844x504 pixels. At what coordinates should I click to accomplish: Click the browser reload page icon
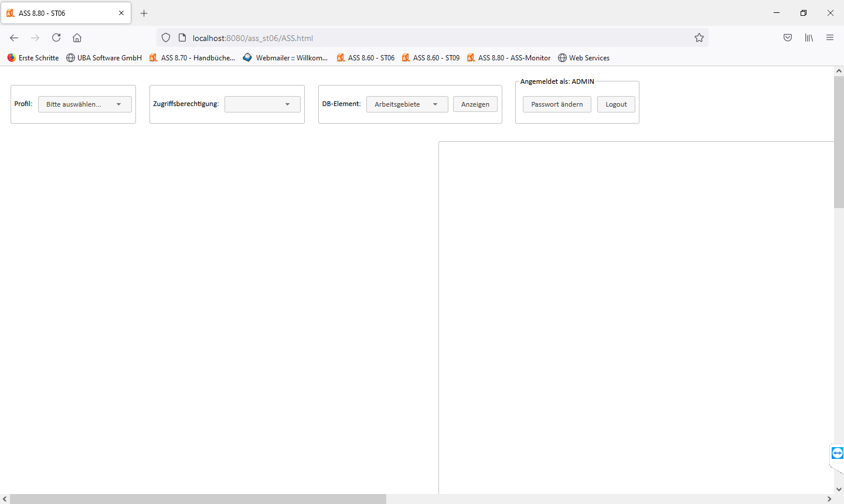(56, 38)
